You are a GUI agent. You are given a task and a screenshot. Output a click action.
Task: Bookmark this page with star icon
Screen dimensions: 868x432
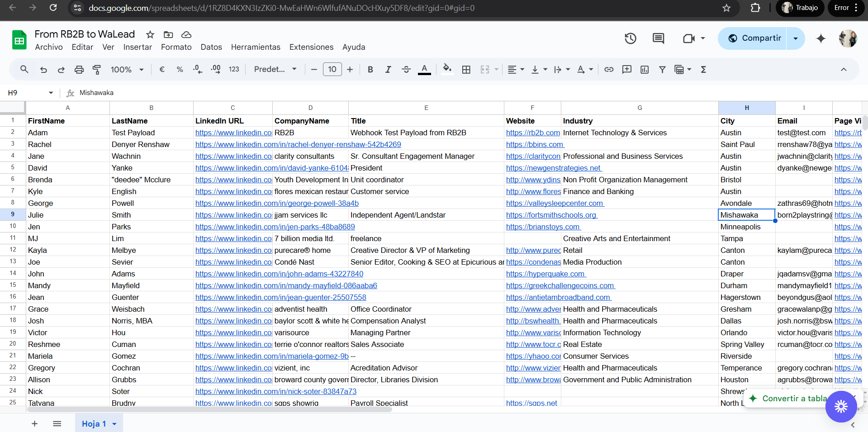726,8
